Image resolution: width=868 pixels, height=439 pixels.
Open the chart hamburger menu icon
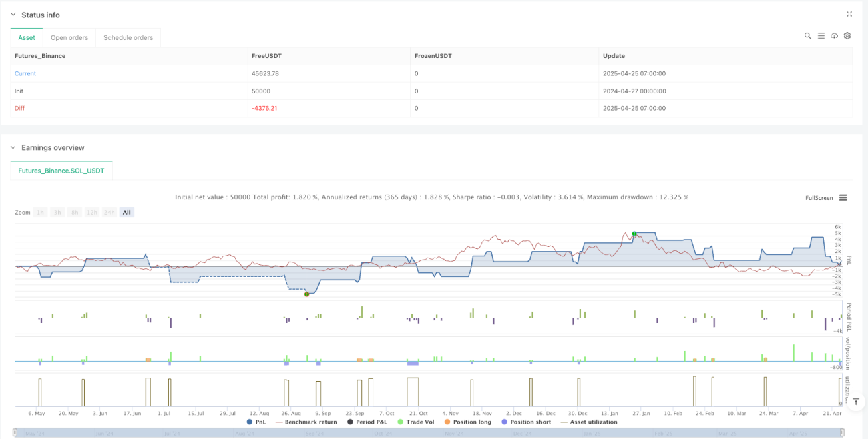coord(843,198)
